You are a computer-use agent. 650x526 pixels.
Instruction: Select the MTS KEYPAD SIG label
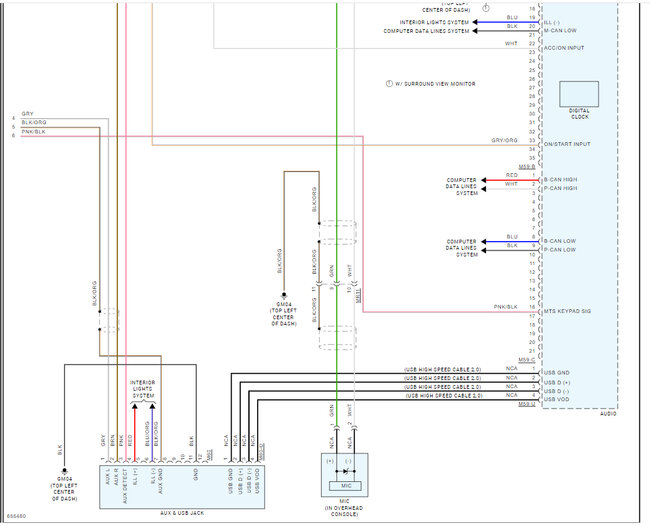point(567,311)
